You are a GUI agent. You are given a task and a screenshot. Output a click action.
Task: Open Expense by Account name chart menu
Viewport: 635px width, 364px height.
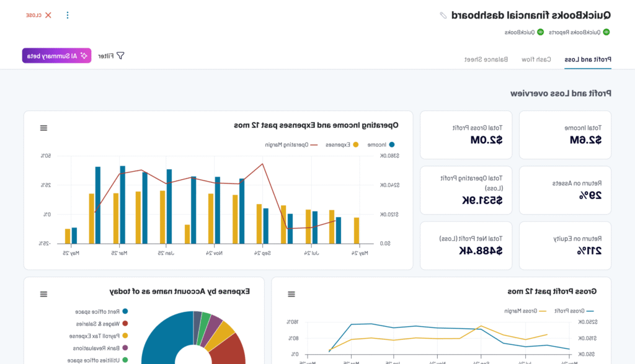(43, 294)
